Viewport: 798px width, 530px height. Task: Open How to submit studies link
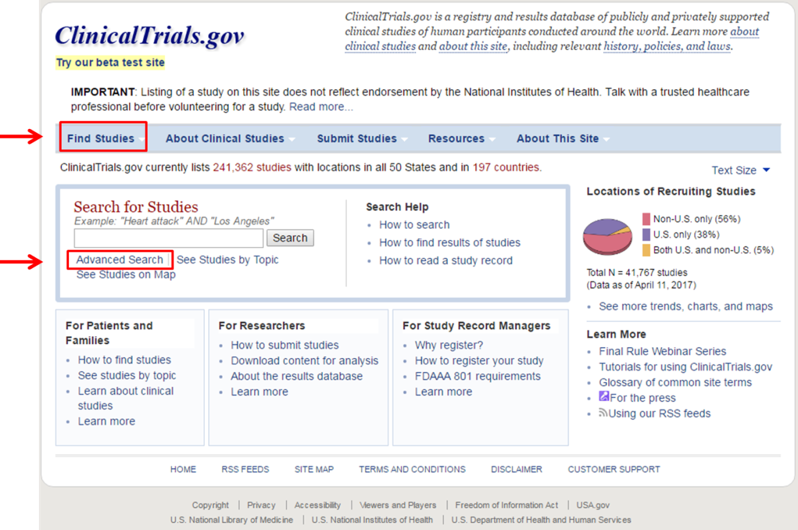[x=284, y=345]
